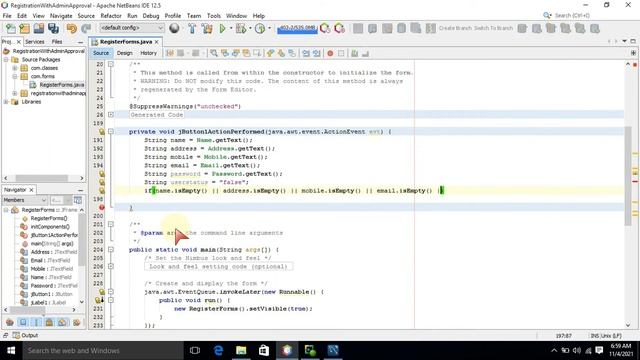Click the first profiler snapshot icon after memory bar

(x=325, y=28)
